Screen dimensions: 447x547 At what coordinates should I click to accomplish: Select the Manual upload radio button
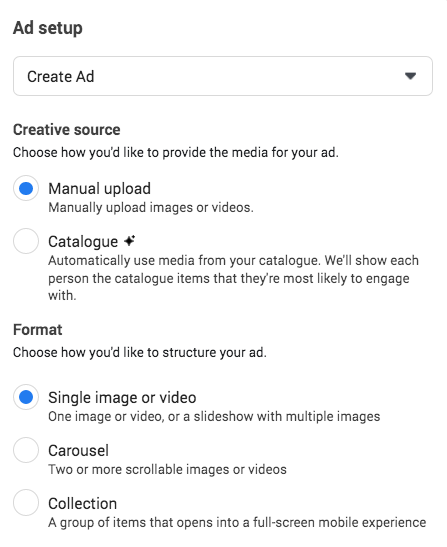click(26, 188)
